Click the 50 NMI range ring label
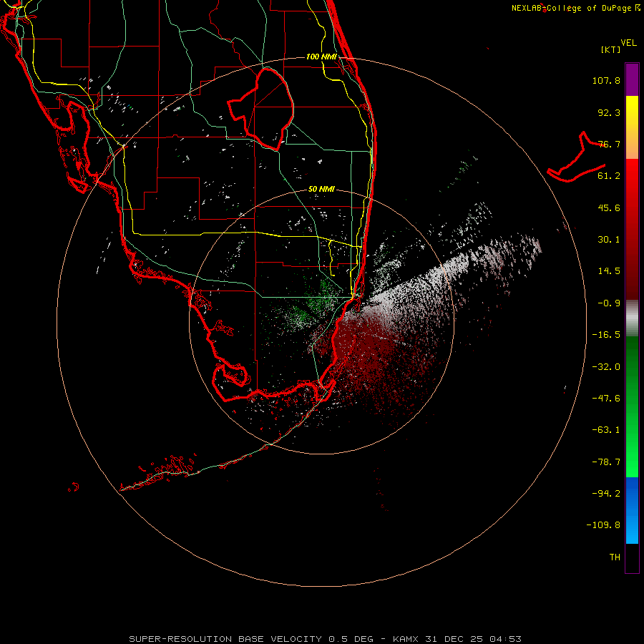Image resolution: width=644 pixels, height=644 pixels. click(321, 189)
